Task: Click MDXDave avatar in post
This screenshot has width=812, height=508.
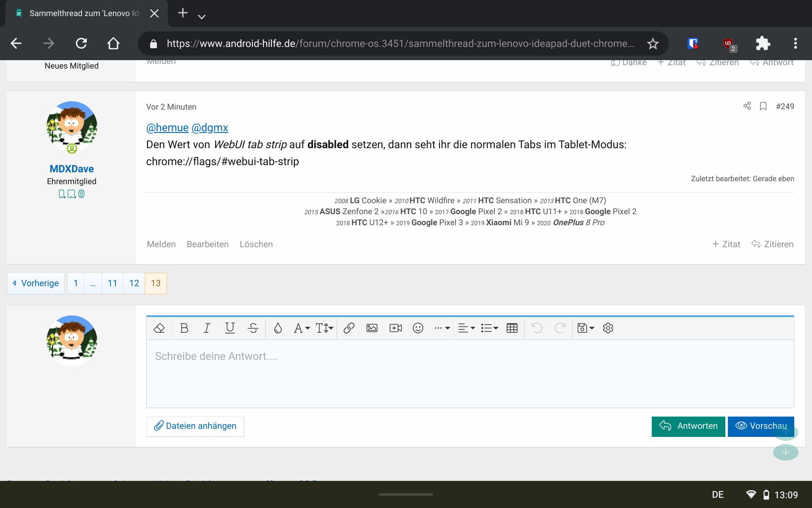Action: point(71,126)
